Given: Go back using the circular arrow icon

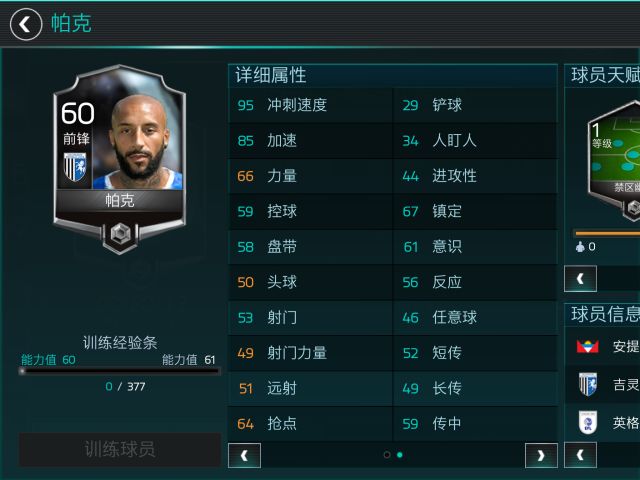Looking at the screenshot, I should click(26, 24).
